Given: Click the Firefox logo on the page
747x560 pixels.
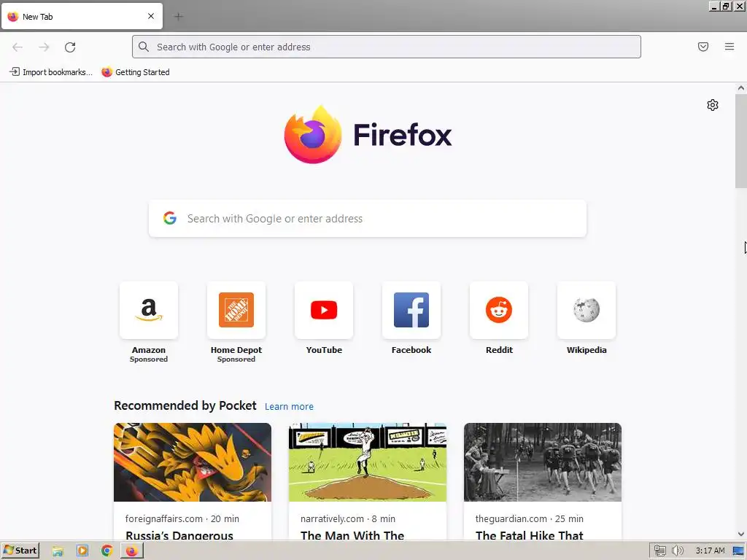Looking at the screenshot, I should coord(368,135).
